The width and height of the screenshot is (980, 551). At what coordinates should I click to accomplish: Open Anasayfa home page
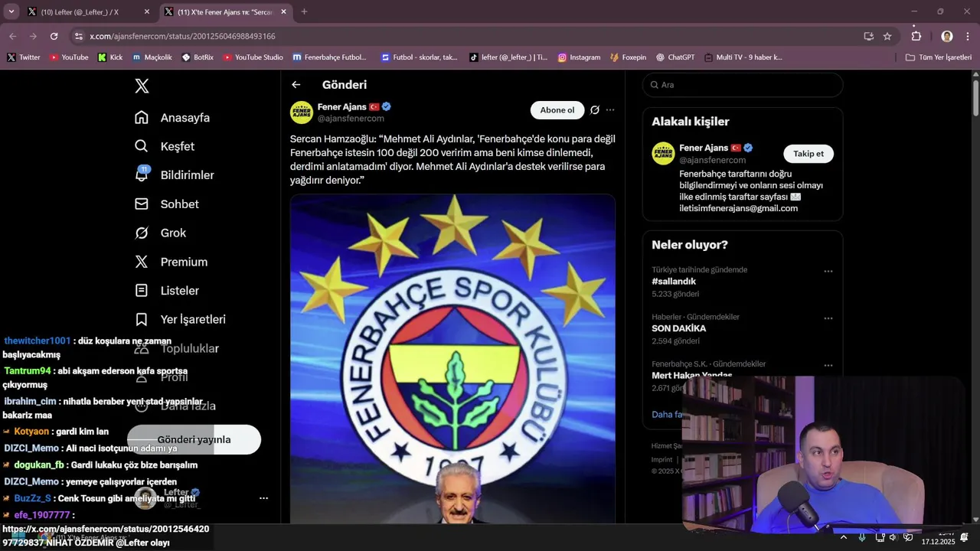(172, 117)
